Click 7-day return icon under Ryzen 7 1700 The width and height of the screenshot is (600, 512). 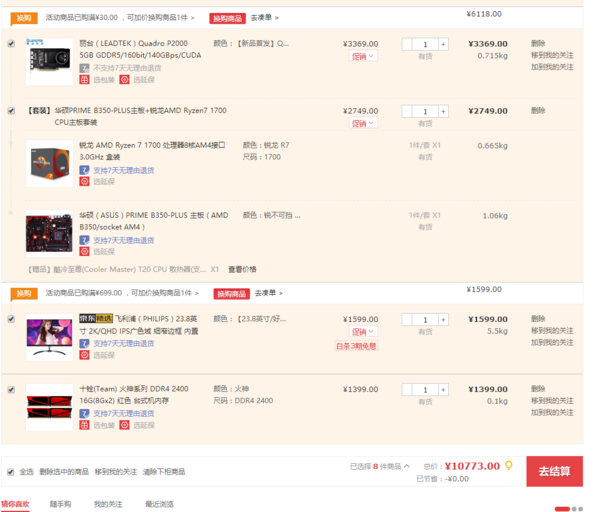[x=84, y=170]
